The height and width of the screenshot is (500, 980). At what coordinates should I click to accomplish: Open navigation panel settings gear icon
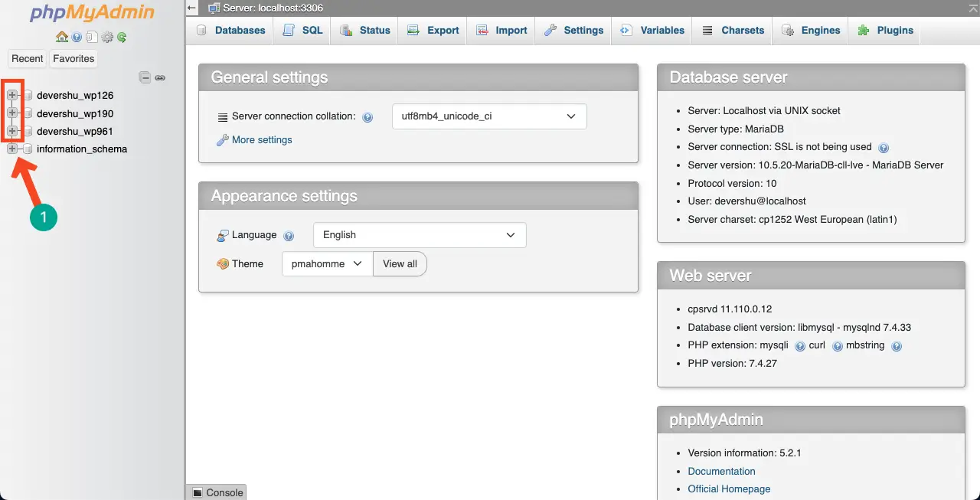pos(107,37)
